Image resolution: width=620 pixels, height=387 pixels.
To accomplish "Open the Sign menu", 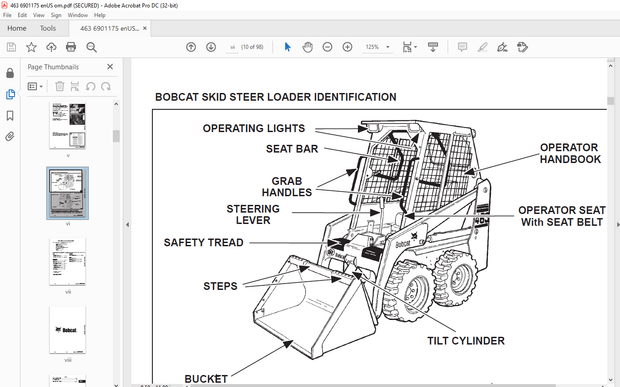I will click(x=56, y=15).
